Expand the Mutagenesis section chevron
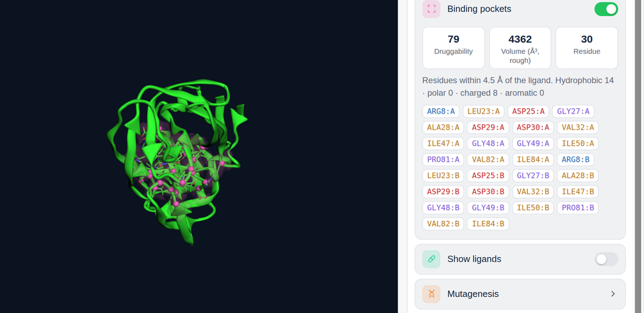644x313 pixels. 612,294
